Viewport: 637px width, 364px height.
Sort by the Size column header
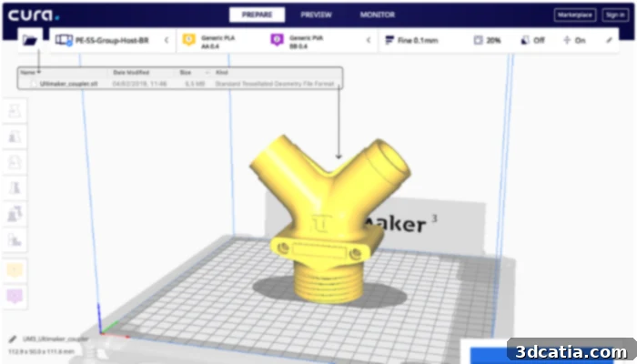(x=186, y=72)
